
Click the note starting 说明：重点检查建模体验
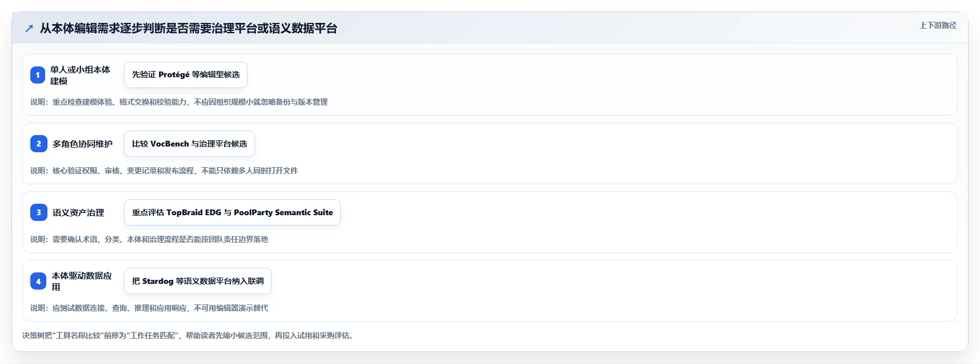[179, 102]
